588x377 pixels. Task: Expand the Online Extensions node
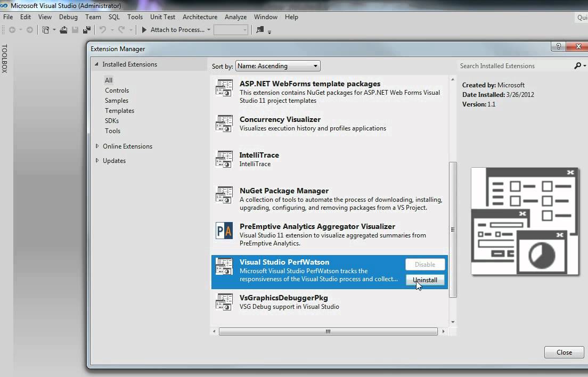tap(97, 146)
